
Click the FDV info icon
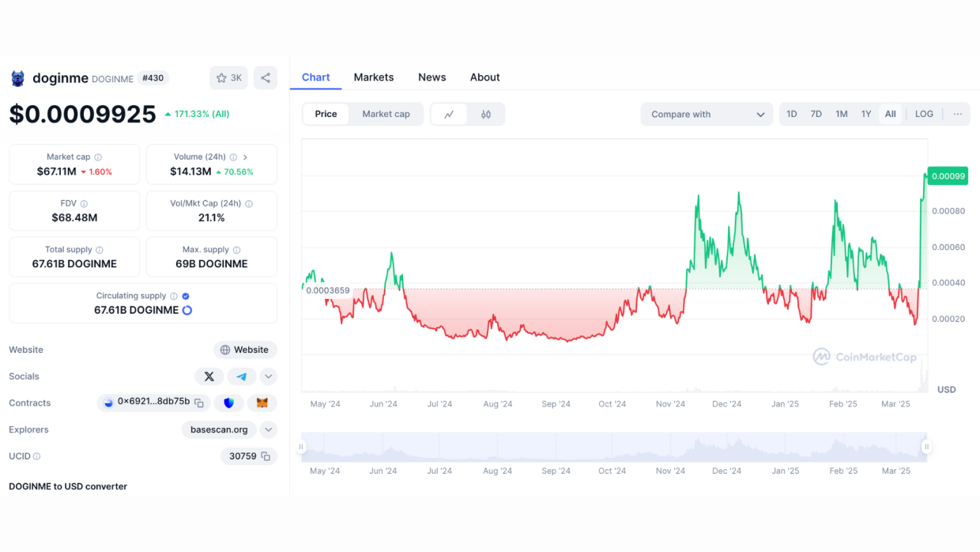pos(84,204)
